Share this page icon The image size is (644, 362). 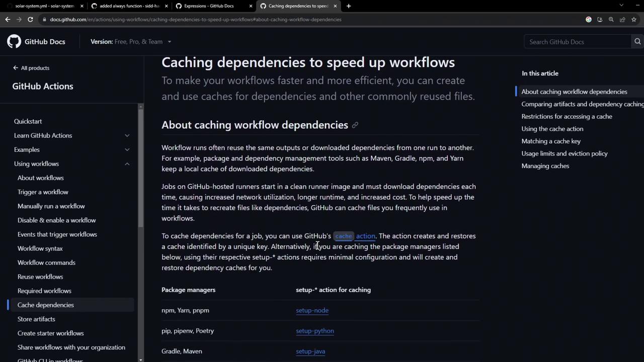[622, 19]
